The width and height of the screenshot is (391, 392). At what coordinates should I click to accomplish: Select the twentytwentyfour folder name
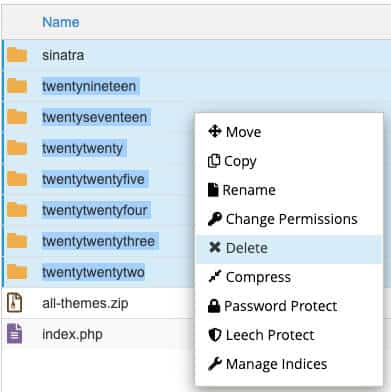[95, 210]
